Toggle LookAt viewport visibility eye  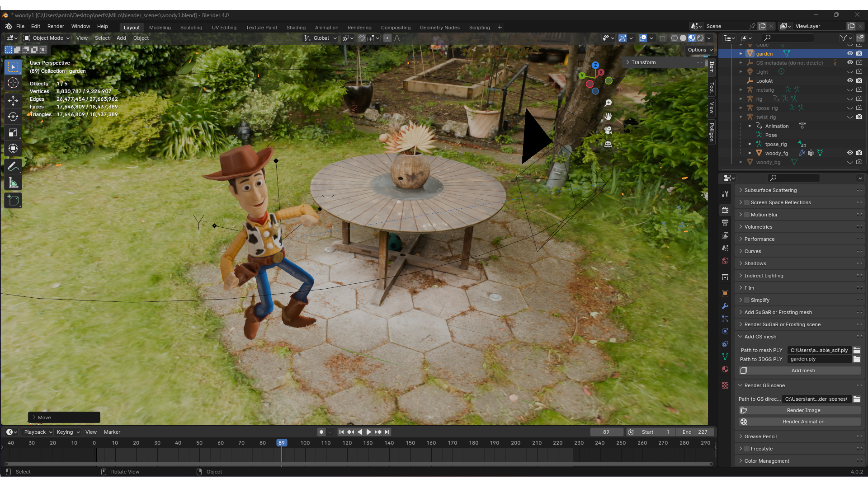click(850, 80)
